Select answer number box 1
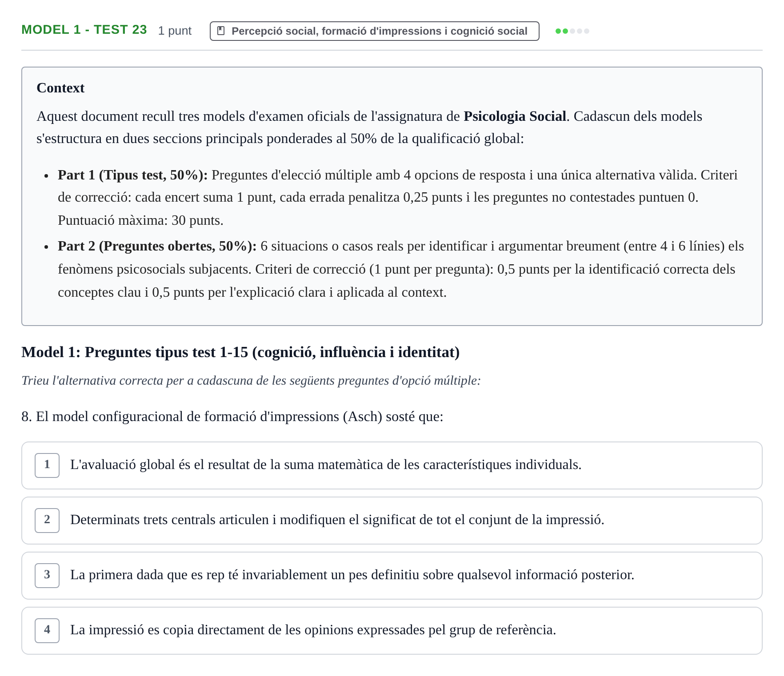Image resolution: width=784 pixels, height=676 pixels. (x=47, y=465)
